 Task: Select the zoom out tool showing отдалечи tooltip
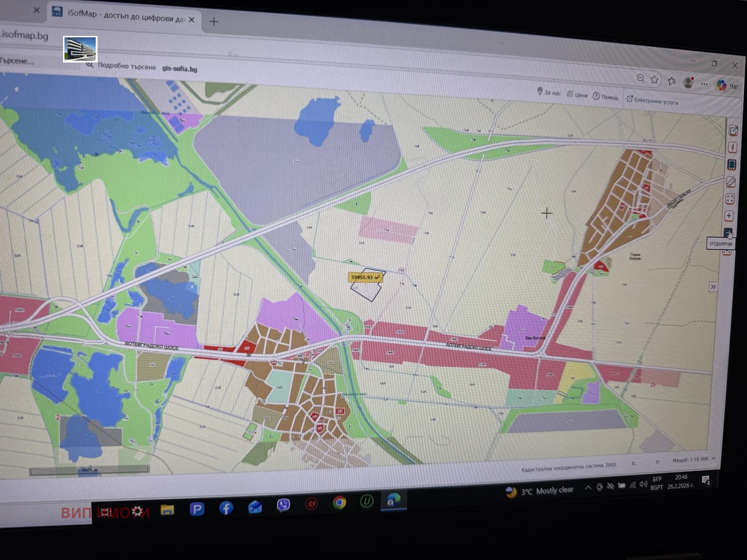[728, 231]
